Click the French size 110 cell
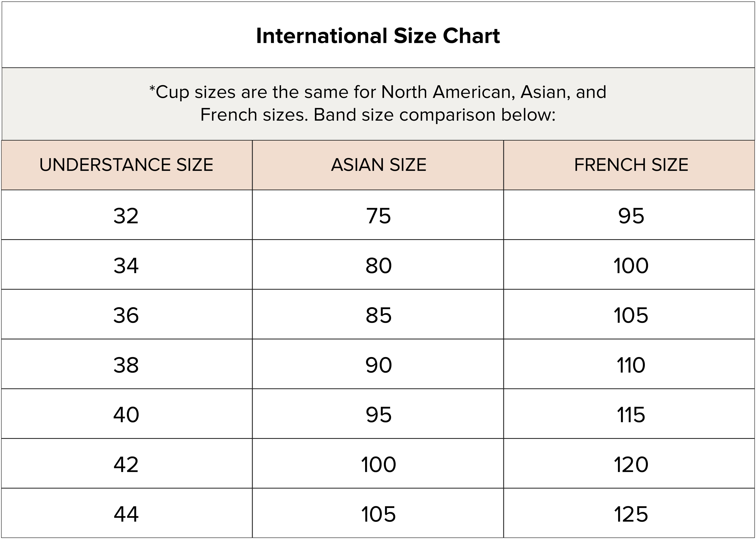The width and height of the screenshot is (756, 540). [x=629, y=364]
